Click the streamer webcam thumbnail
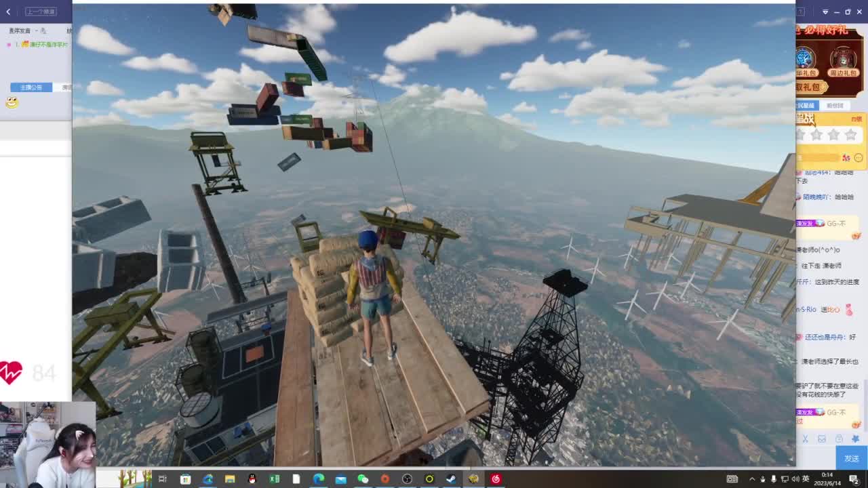The image size is (868, 488). 47,444
